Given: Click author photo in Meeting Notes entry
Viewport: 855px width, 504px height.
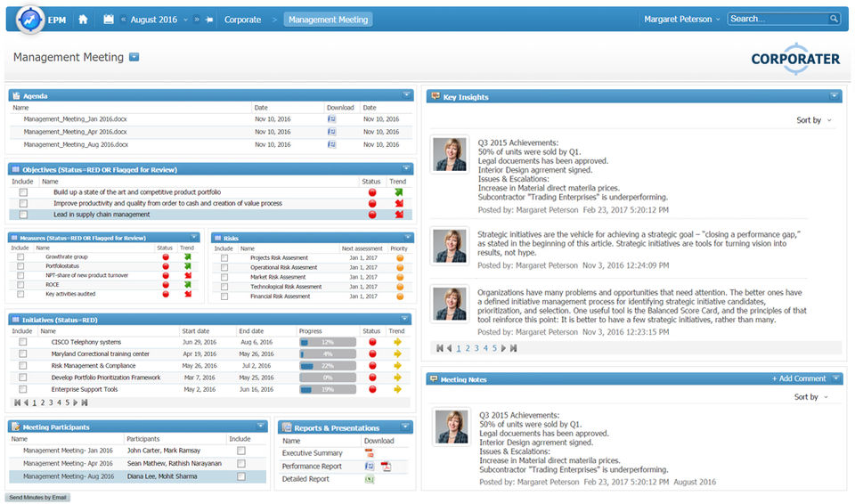Looking at the screenshot, I should (452, 427).
